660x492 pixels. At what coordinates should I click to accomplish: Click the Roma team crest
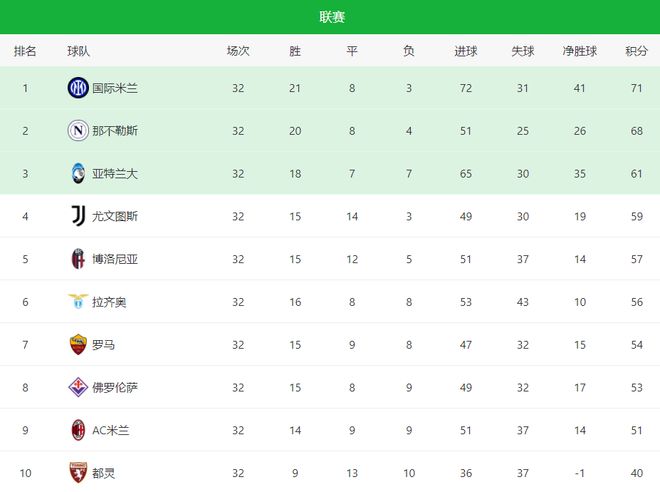[x=78, y=345]
